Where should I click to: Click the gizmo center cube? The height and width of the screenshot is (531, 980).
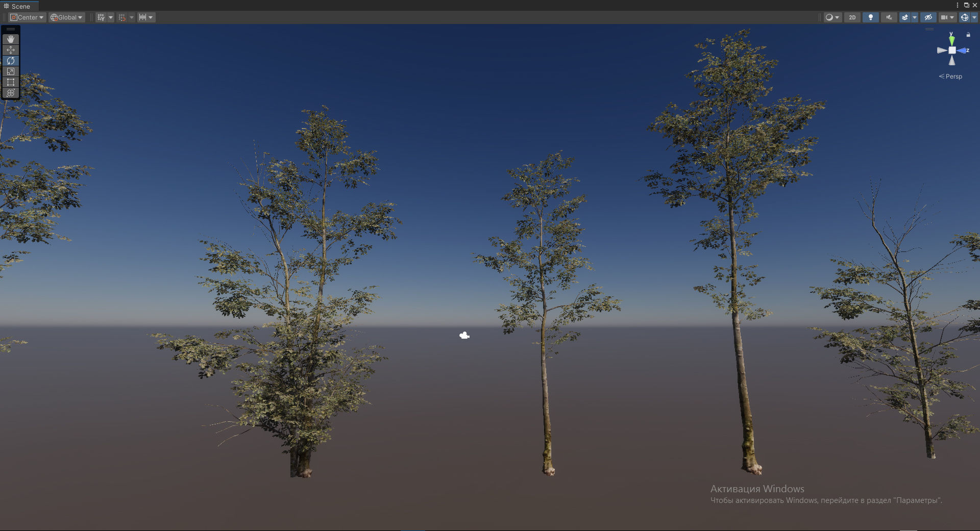coord(952,50)
